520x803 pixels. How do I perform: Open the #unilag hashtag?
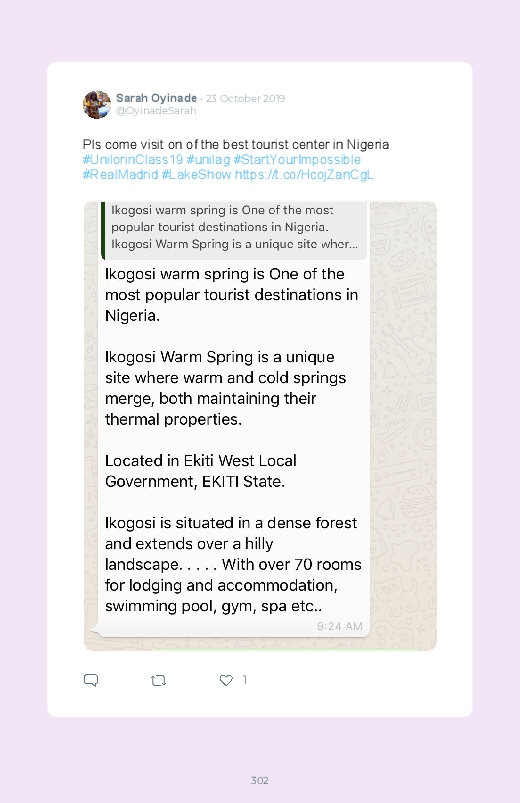208,160
